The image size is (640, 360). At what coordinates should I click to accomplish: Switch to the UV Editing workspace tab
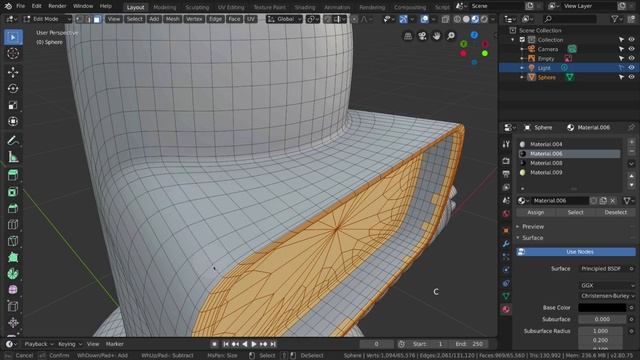(231, 7)
